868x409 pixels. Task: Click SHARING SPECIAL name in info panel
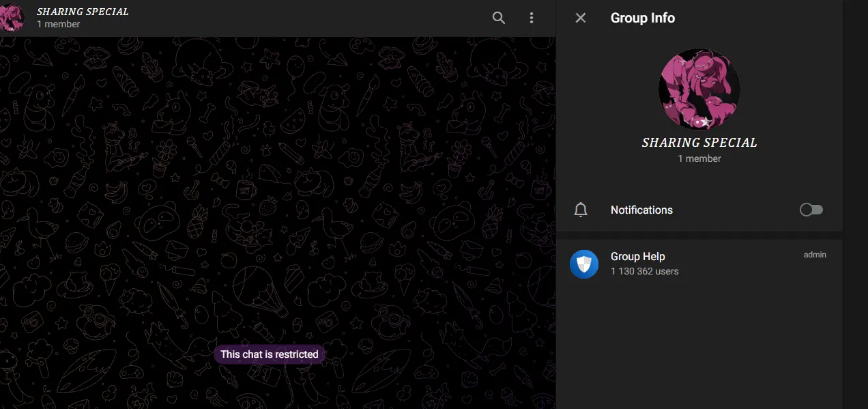point(699,143)
